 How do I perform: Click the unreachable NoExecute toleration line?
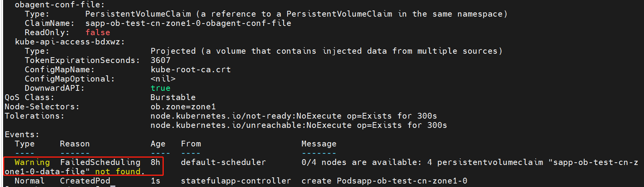click(x=298, y=125)
